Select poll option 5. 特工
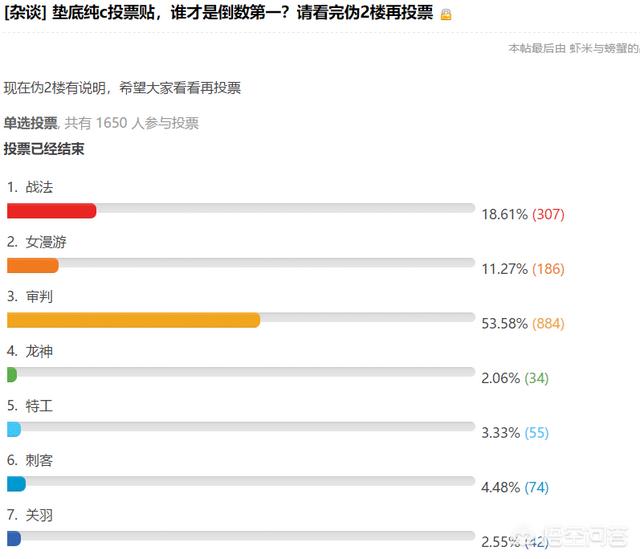Viewport: 640px width, 559px height. coord(30,406)
